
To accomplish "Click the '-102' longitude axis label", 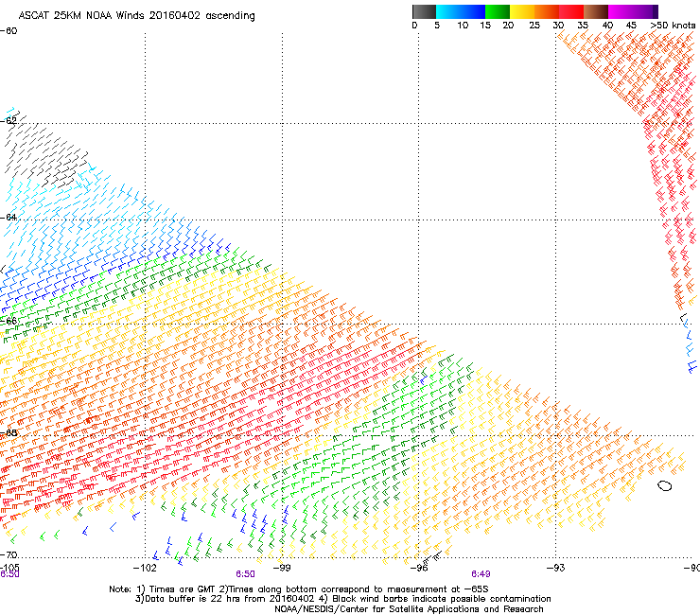I will tap(145, 568).
